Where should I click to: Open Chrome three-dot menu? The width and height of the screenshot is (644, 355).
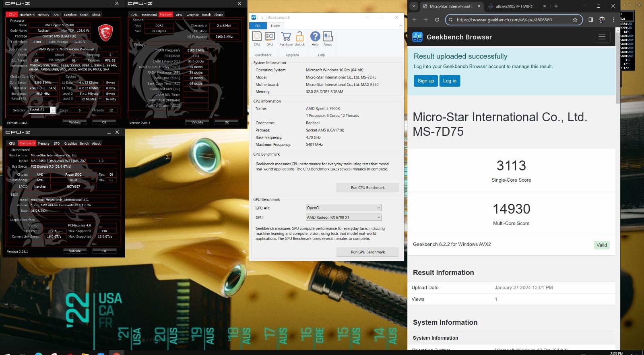coord(613,19)
